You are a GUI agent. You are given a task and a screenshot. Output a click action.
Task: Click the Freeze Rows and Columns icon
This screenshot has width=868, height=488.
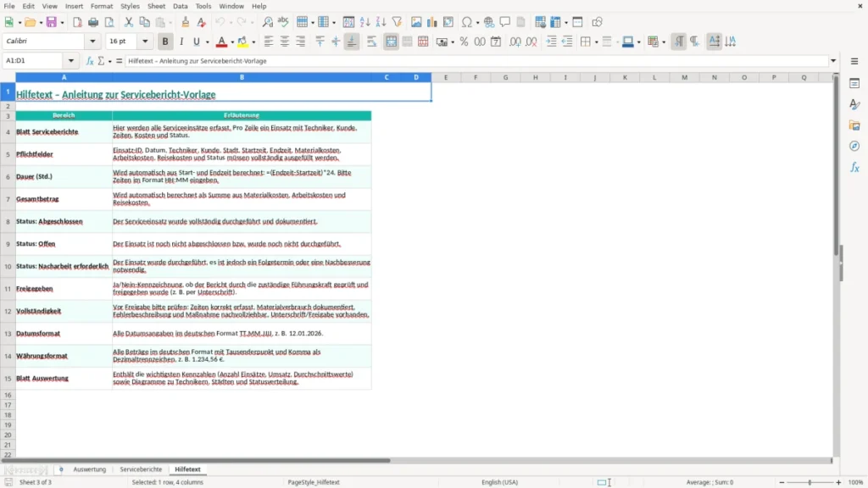pos(555,22)
